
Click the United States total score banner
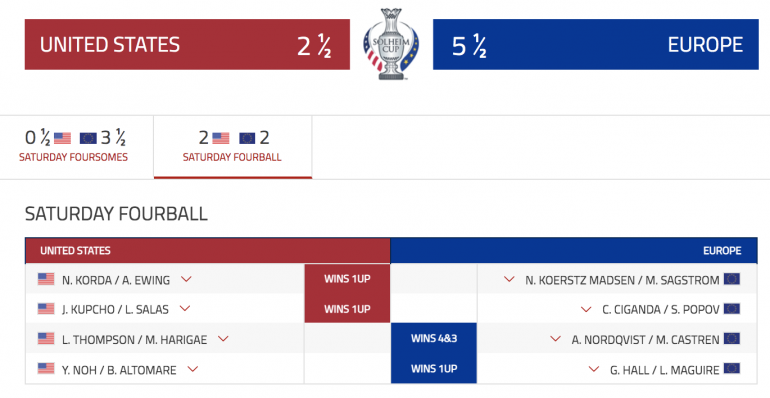click(x=187, y=44)
